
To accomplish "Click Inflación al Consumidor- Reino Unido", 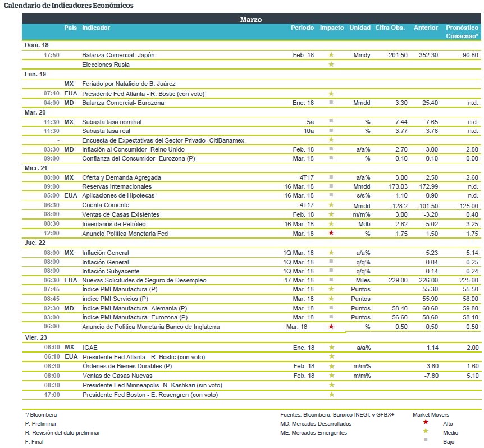I will [x=133, y=149].
